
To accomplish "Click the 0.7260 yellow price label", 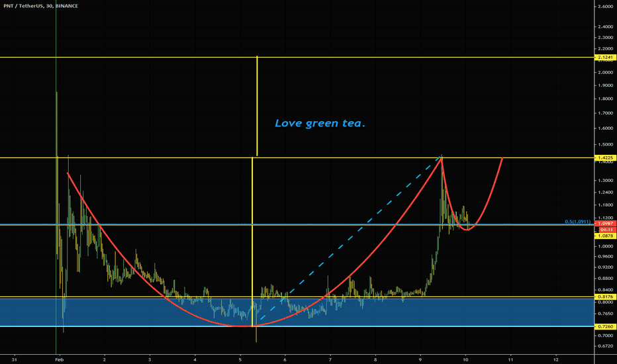I will pyautogui.click(x=605, y=327).
